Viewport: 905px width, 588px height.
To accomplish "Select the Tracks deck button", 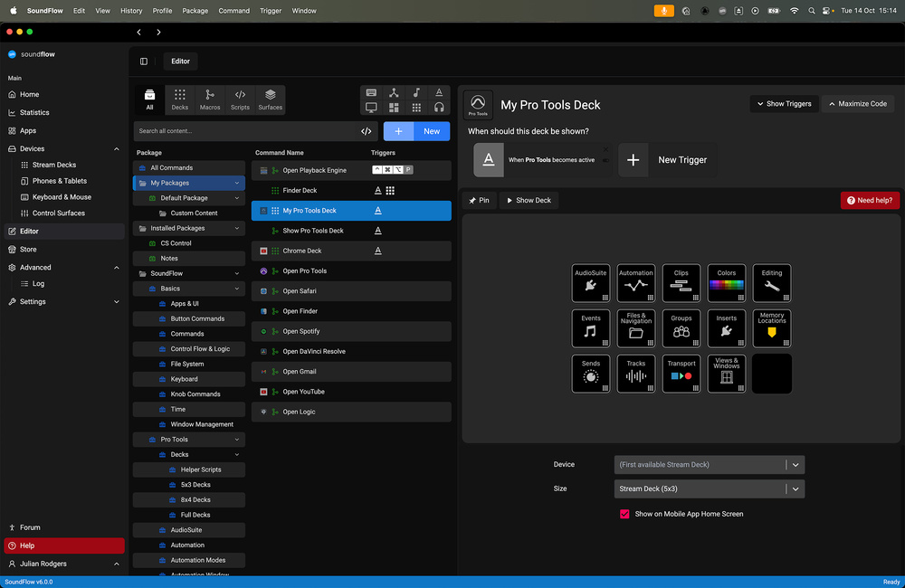I will tap(636, 374).
